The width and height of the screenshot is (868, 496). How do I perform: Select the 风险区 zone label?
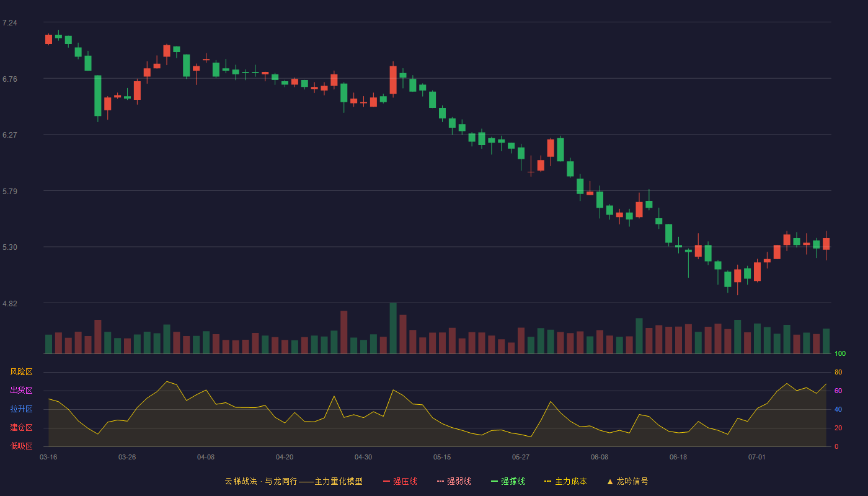[x=22, y=372]
